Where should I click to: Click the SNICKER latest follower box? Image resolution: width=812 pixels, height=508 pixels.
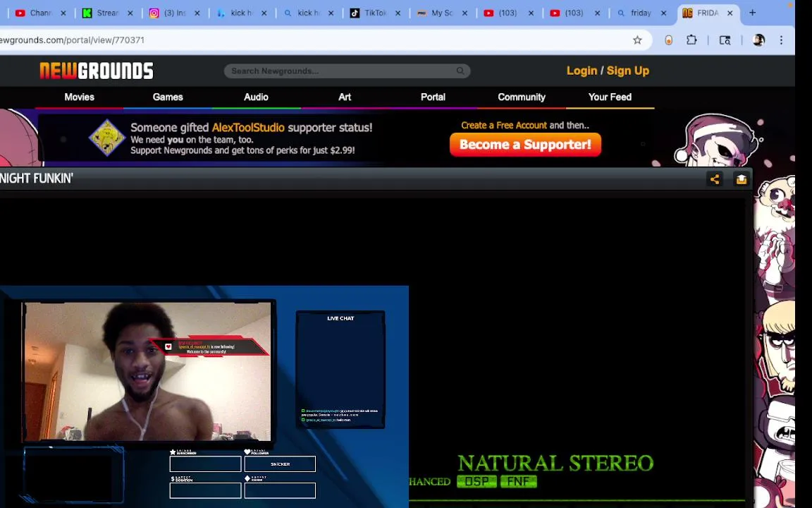(280, 464)
